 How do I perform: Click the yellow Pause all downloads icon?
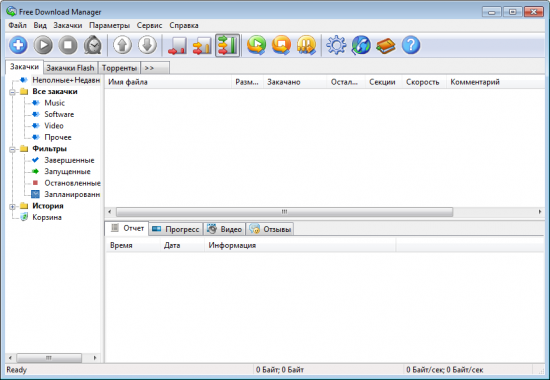tap(306, 45)
